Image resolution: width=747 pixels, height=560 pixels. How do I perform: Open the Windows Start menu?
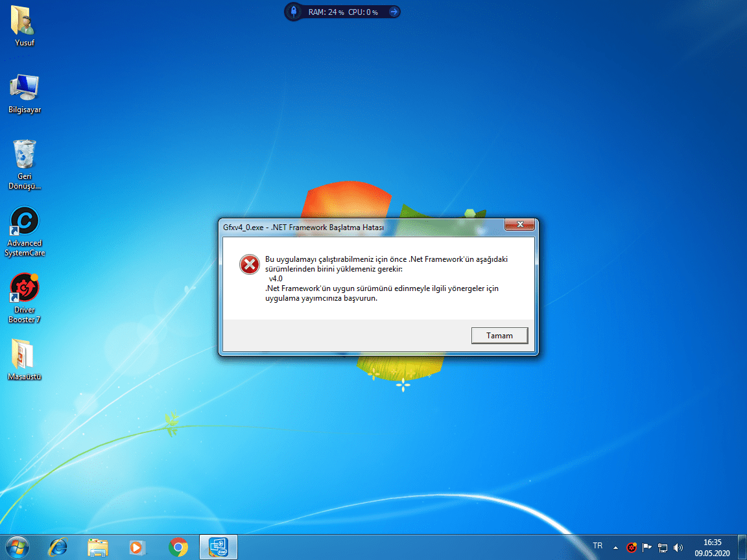tap(17, 547)
